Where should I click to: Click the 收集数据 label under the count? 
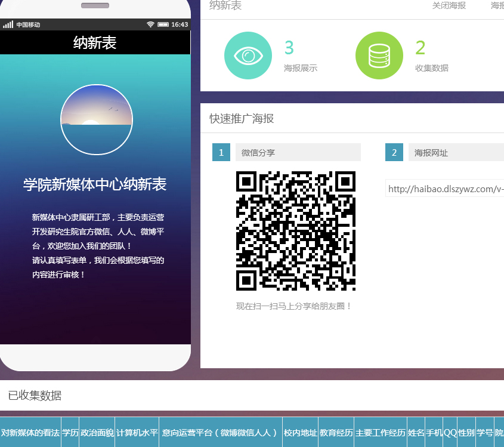(x=432, y=68)
